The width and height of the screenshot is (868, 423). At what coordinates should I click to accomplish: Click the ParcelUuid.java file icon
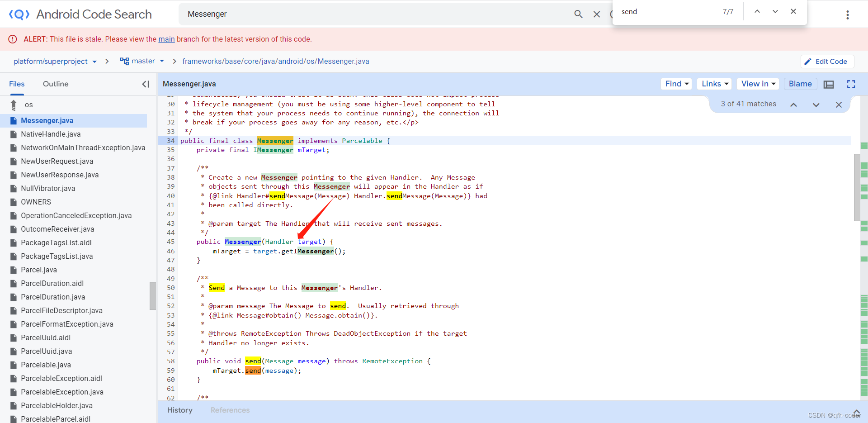14,352
